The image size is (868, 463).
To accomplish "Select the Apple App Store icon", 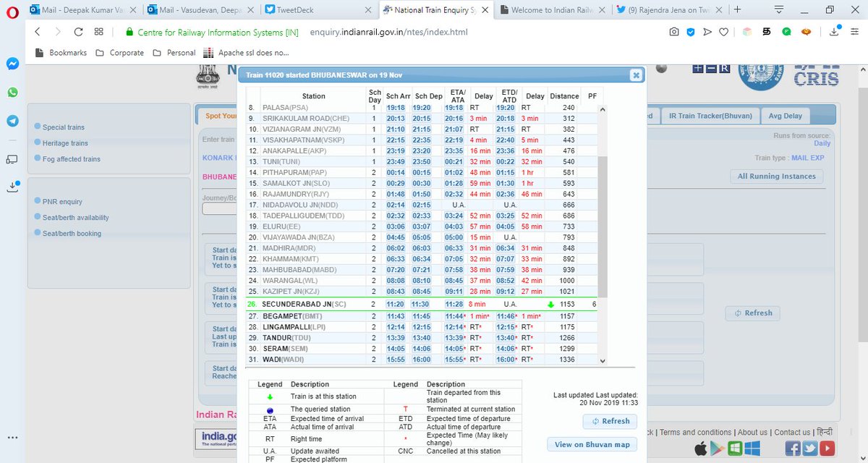I will [700, 448].
